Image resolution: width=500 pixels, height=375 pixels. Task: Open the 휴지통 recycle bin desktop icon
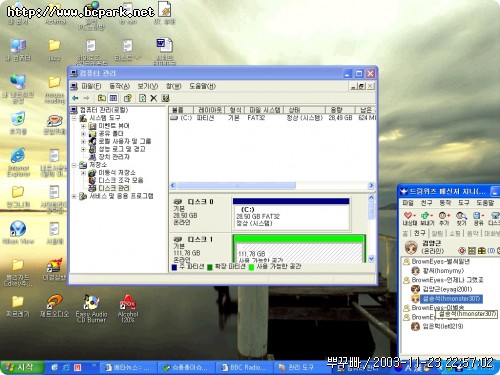coord(18,123)
